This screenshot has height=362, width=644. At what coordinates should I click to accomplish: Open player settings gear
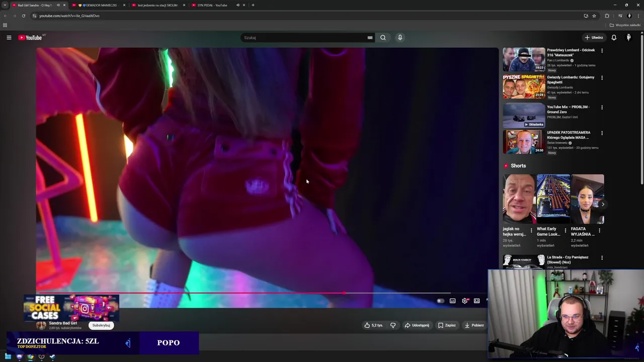click(465, 301)
